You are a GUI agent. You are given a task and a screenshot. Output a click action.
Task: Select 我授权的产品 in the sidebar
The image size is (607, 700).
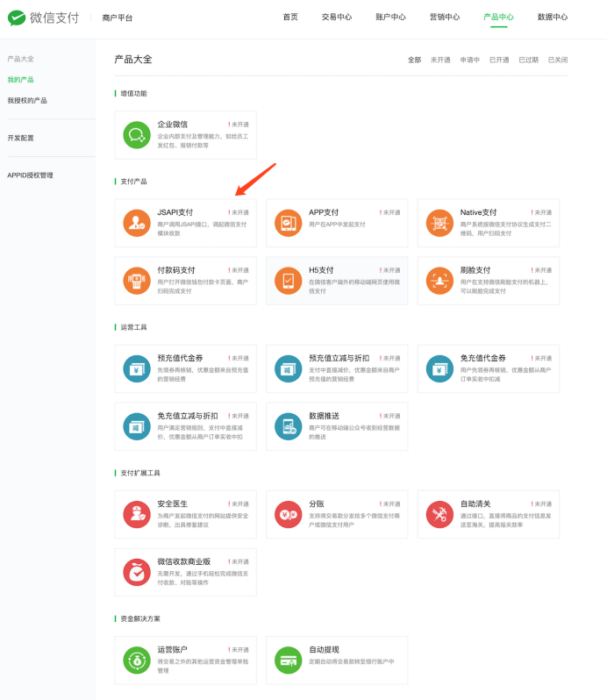[x=27, y=101]
